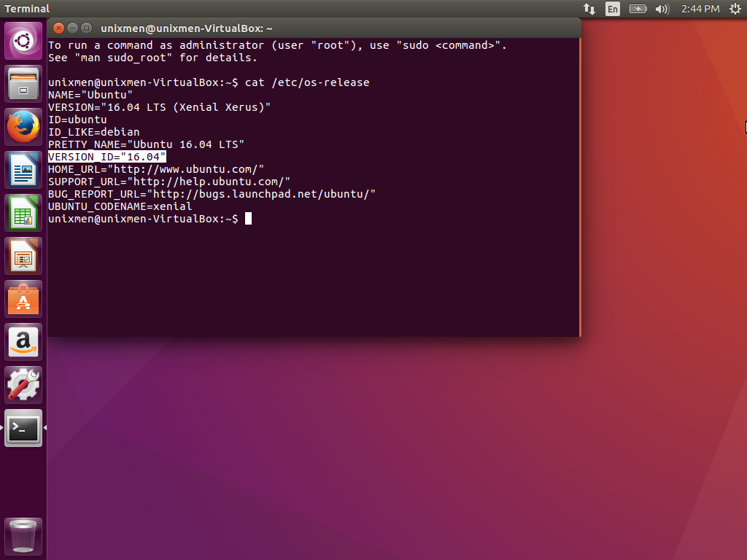Viewport: 747px width, 560px height.
Task: Launch Firefox web browser
Action: pyautogui.click(x=23, y=127)
